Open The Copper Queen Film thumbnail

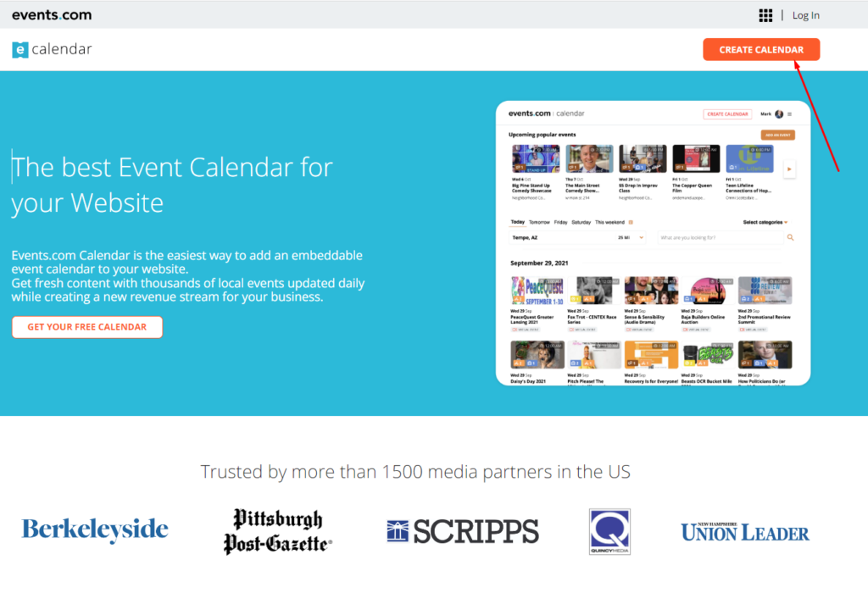[x=697, y=158]
